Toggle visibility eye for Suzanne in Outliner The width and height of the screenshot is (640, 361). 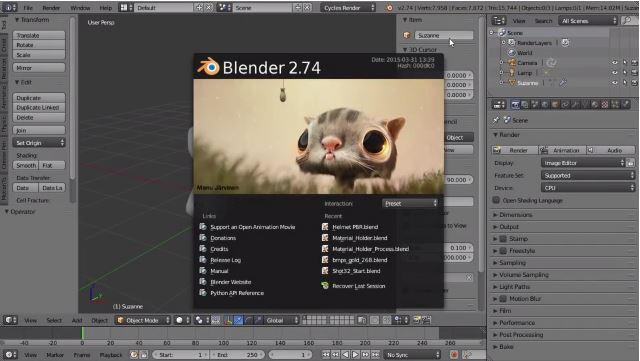615,82
